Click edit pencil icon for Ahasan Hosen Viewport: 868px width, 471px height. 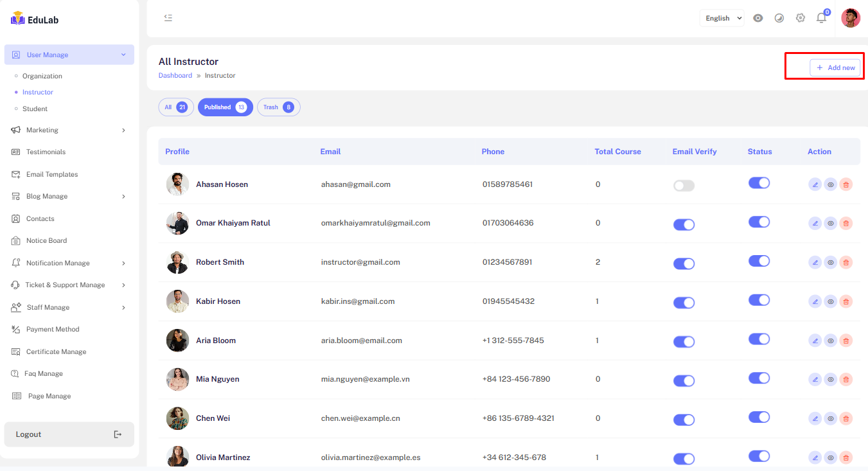pos(815,184)
